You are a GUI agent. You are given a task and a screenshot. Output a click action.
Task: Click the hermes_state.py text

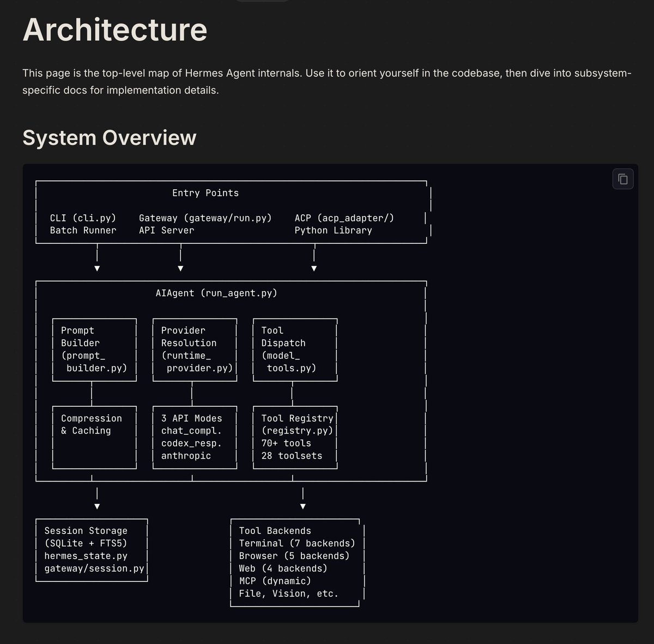coord(86,556)
